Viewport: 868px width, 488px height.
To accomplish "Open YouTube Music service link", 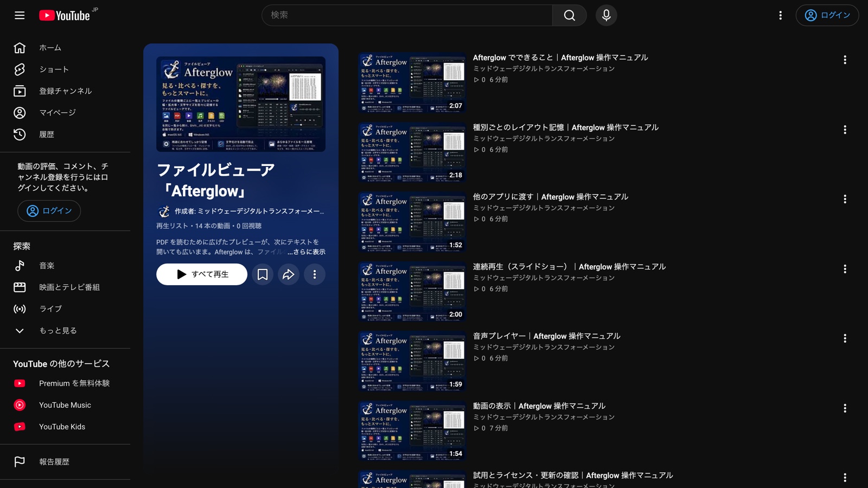I will 65,405.
